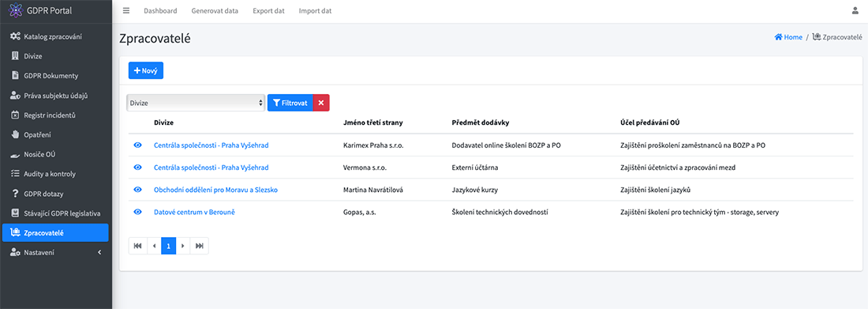Click the Jazykové kurzy cell
The height and width of the screenshot is (309, 868).
(475, 190)
